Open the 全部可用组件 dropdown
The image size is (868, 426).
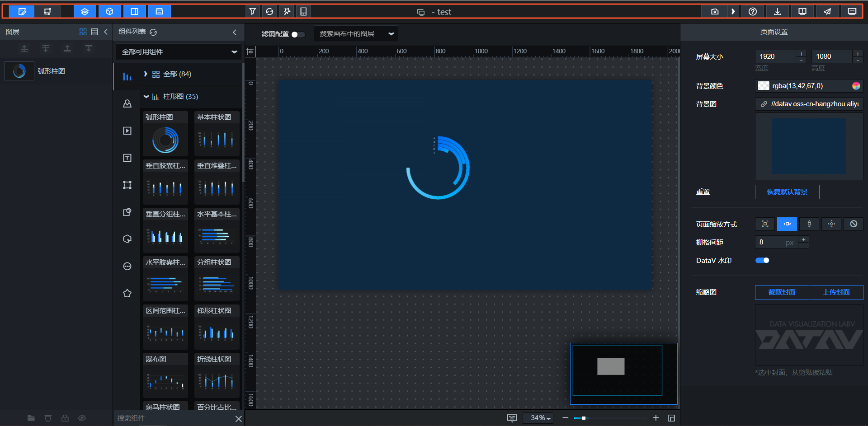coord(179,51)
